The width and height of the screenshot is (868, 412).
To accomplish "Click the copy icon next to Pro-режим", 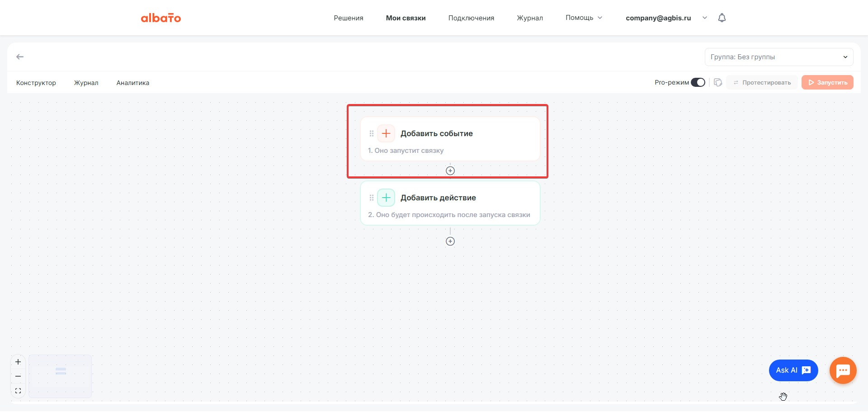I will (718, 83).
